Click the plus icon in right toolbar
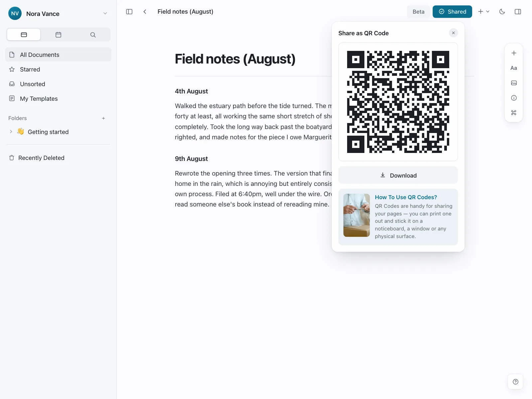Viewport: 532px width, 399px height. click(514, 53)
